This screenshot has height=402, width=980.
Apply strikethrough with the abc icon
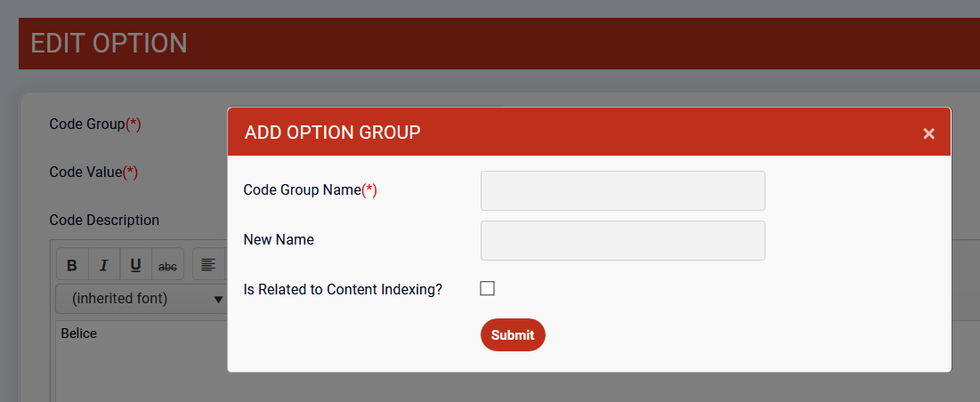pos(167,265)
